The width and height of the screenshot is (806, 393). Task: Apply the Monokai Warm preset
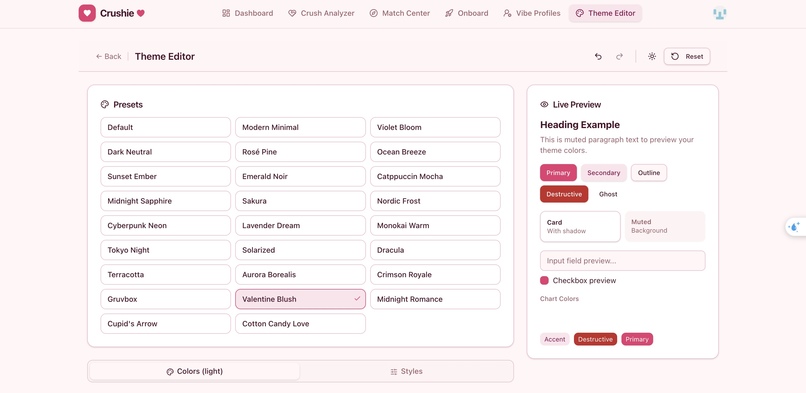pos(435,226)
